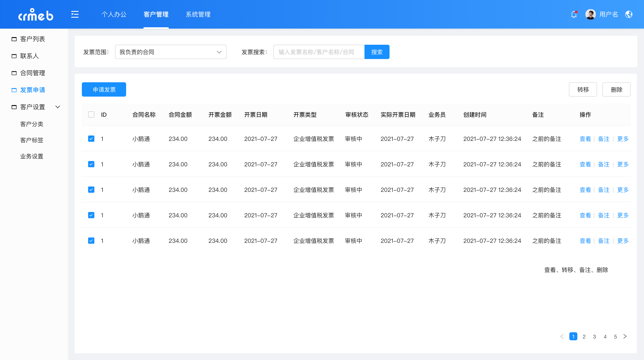Viewport: 644px width, 360px height.
Task: Click the 审核状态 column header
Action: pyautogui.click(x=357, y=115)
